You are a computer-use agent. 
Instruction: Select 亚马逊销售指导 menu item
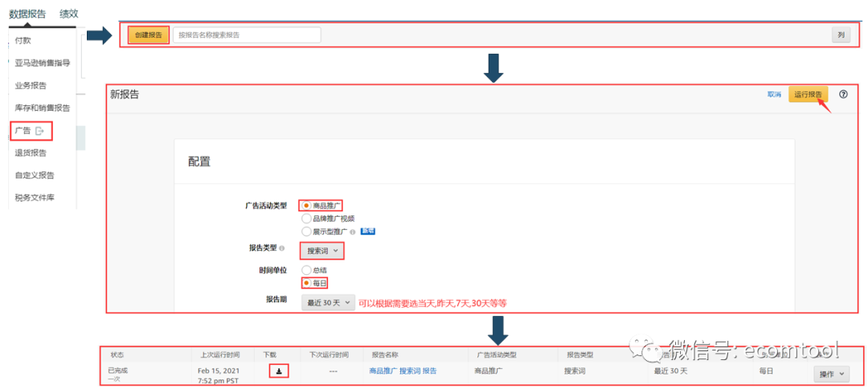click(x=43, y=63)
